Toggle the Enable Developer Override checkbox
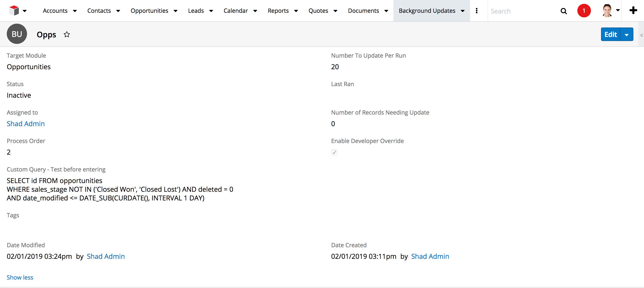 click(335, 152)
